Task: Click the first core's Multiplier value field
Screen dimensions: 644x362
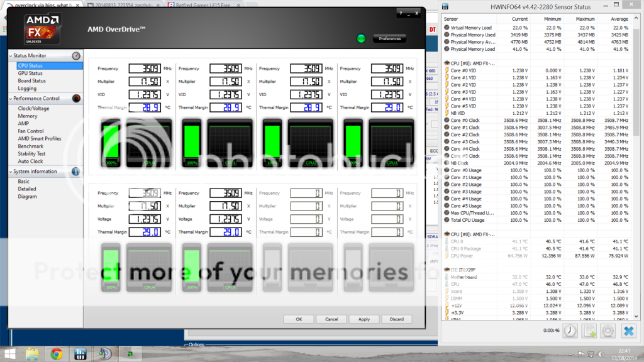Action: 145,82
